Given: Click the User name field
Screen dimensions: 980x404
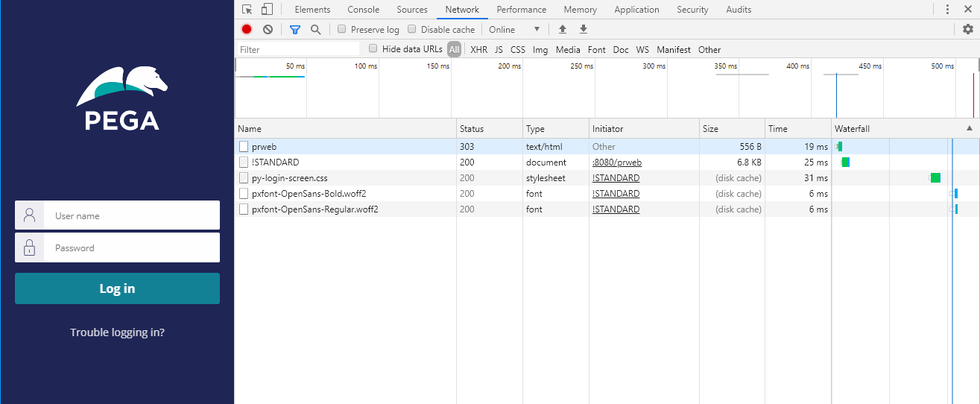Looking at the screenshot, I should point(117,215).
